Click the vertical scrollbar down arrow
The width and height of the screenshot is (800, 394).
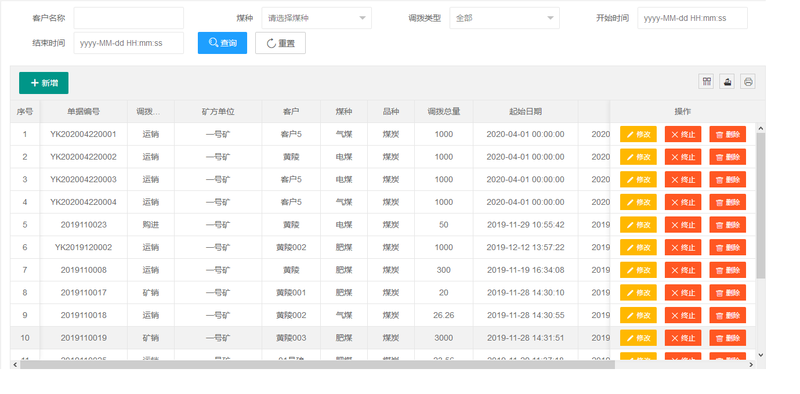761,355
